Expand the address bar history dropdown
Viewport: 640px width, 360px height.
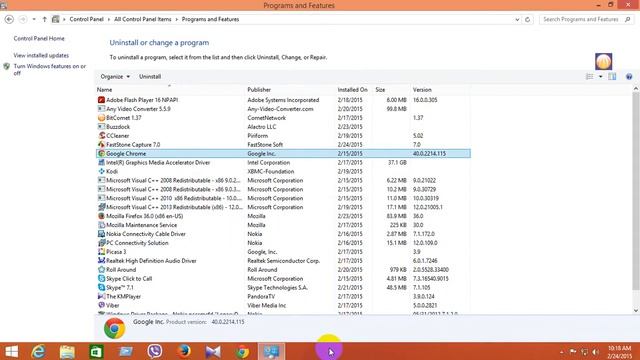coord(517,19)
